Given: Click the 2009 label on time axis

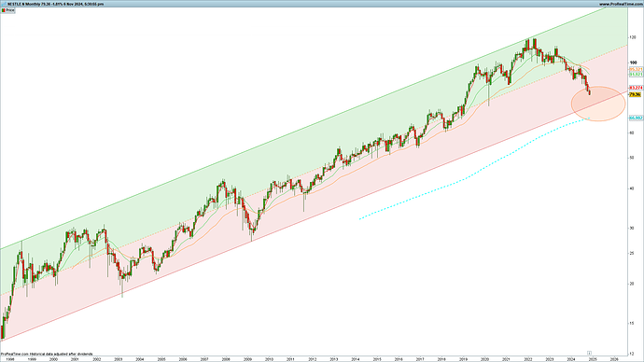Looking at the screenshot, I should [x=247, y=359].
